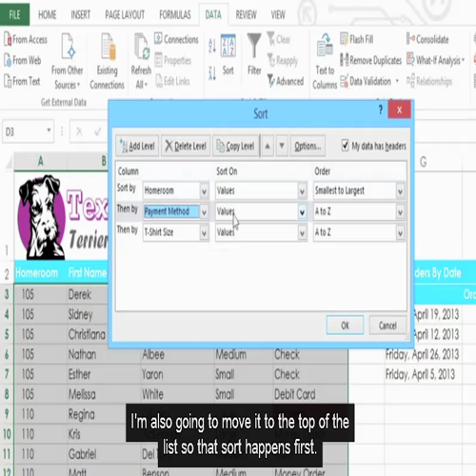Switch to the FORMULAS tab
This screenshot has width=476, height=476.
point(175,14)
